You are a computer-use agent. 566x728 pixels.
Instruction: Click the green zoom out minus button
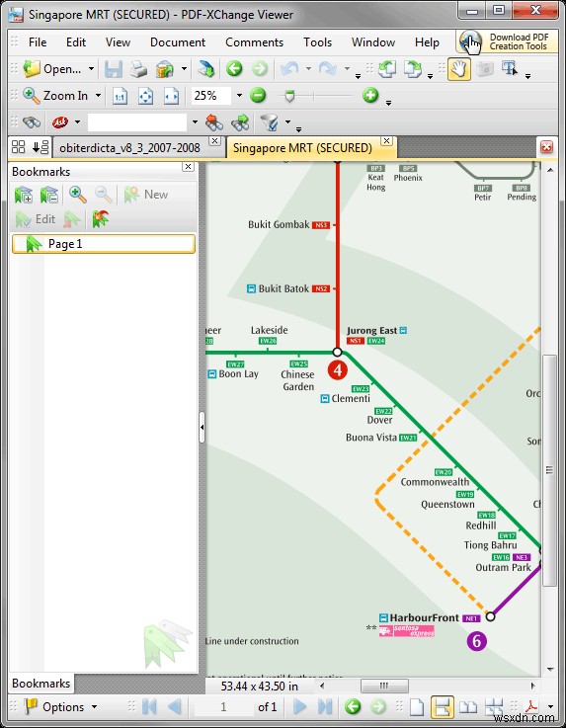point(258,96)
